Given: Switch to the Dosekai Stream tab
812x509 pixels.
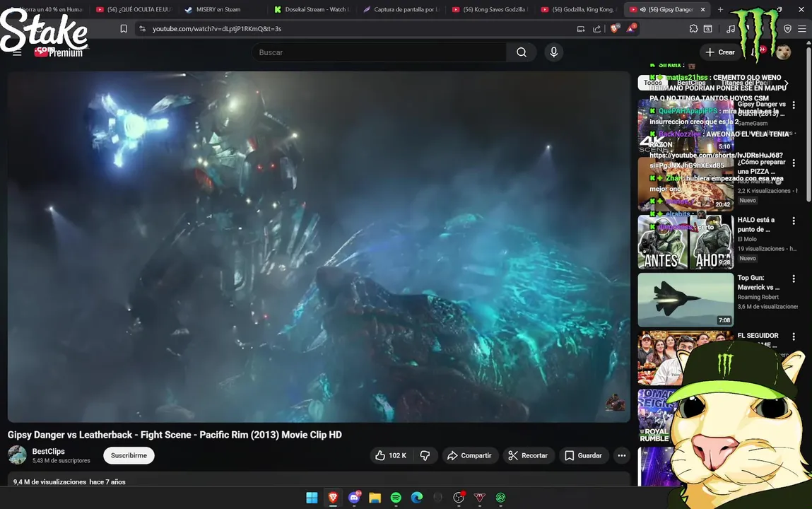Looking at the screenshot, I should (312, 9).
